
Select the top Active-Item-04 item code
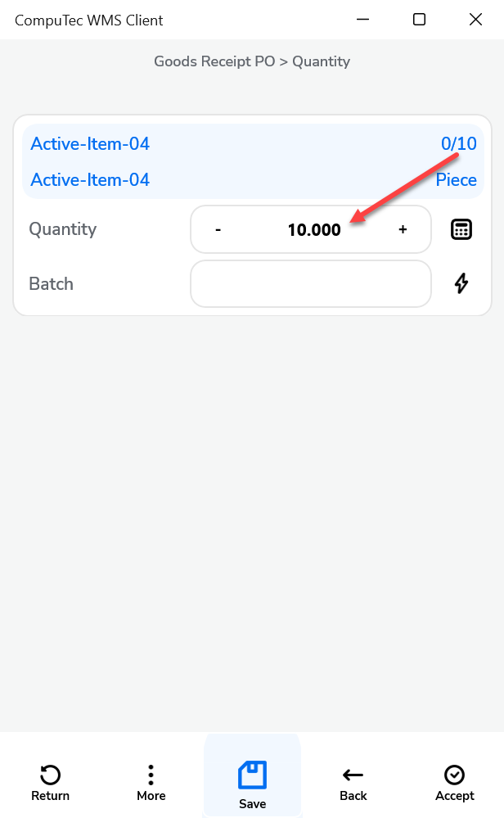coord(90,144)
